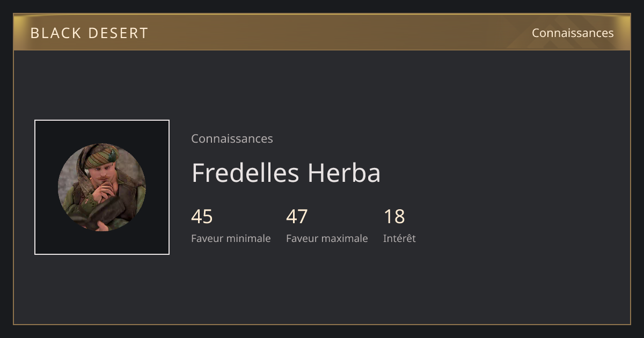Image resolution: width=644 pixels, height=338 pixels.
Task: Click the BLACK DESERT title logo
Action: tap(89, 33)
